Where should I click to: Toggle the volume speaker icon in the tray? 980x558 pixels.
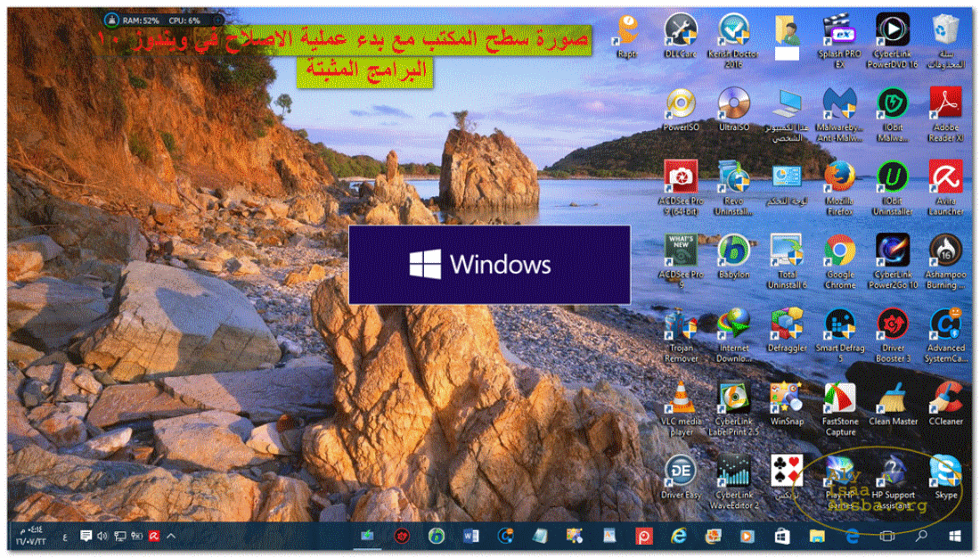pos(102,536)
